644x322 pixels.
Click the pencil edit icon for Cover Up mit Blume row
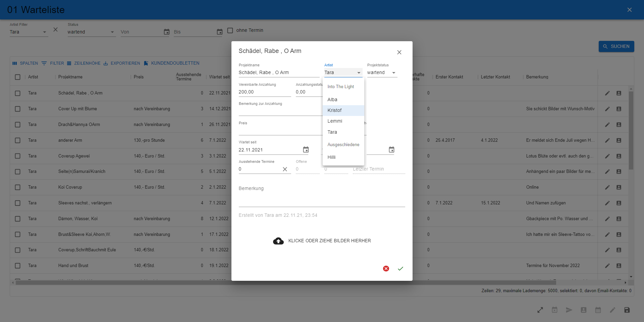click(x=607, y=109)
